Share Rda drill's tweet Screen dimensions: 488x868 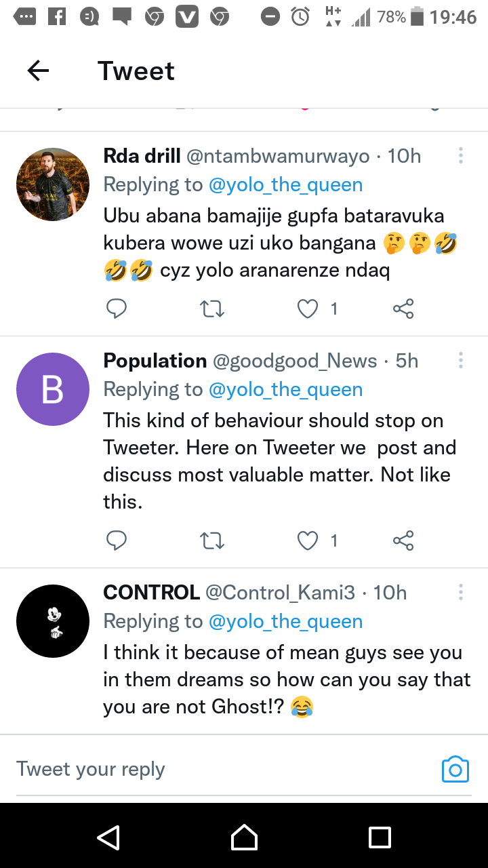[403, 309]
